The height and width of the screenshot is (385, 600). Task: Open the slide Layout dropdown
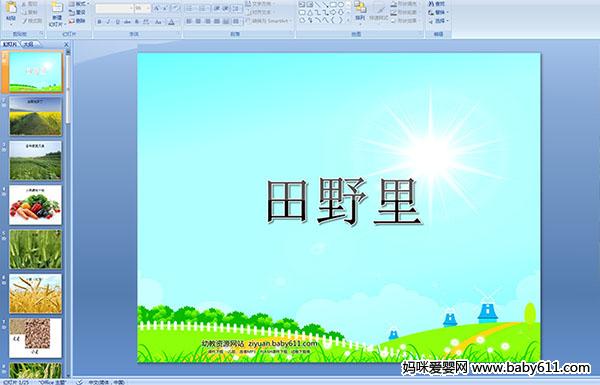pyautogui.click(x=78, y=4)
